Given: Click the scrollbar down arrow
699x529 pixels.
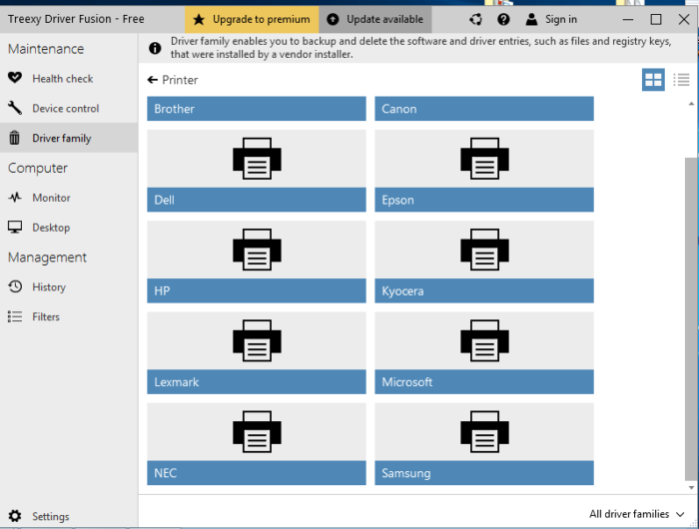Looking at the screenshot, I should tap(691, 488).
